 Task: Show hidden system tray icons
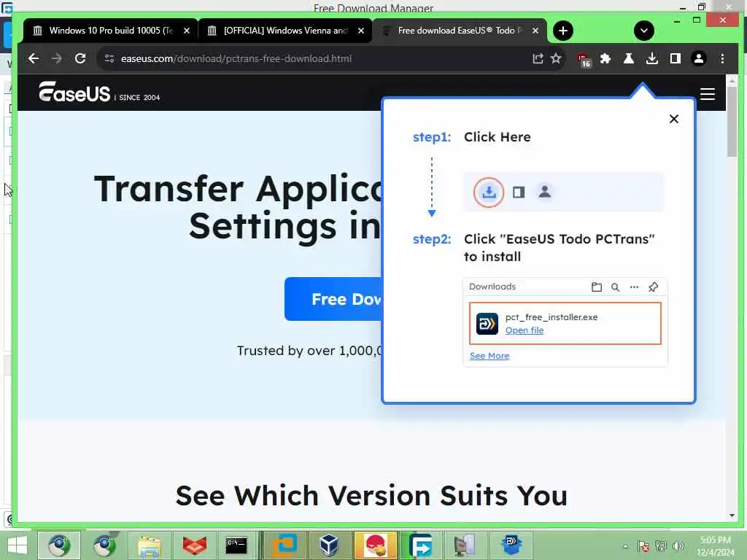coord(625,546)
